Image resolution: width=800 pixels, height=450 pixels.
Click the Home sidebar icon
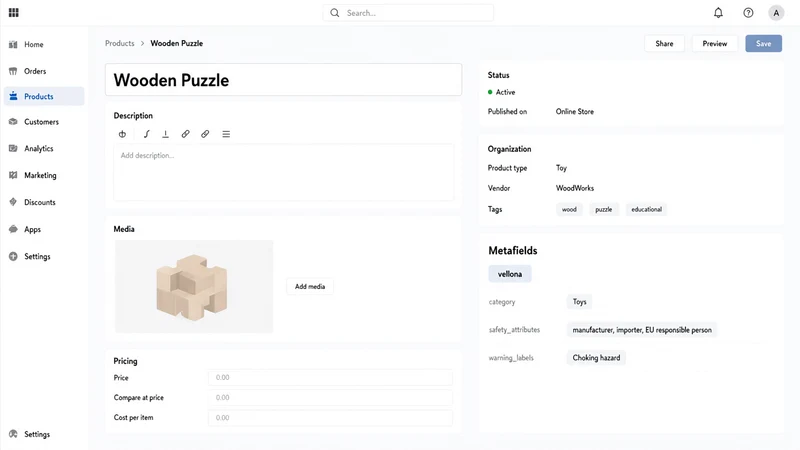(x=13, y=44)
